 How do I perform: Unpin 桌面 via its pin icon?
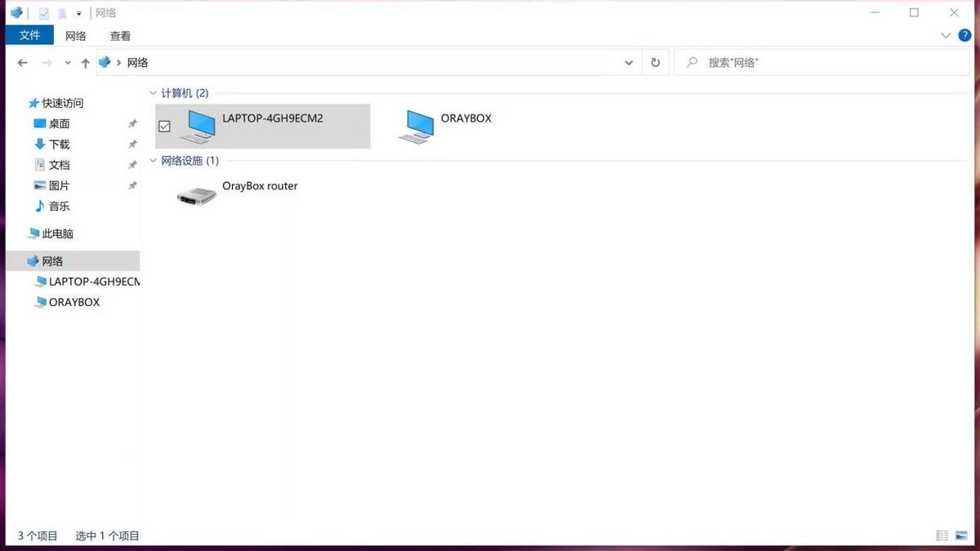point(132,124)
